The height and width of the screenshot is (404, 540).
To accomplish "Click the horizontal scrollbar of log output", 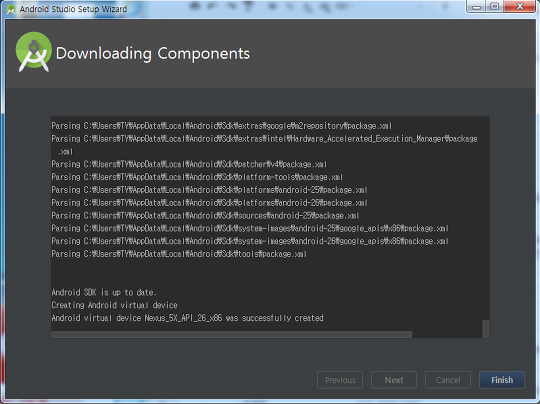I will pyautogui.click(x=231, y=334).
